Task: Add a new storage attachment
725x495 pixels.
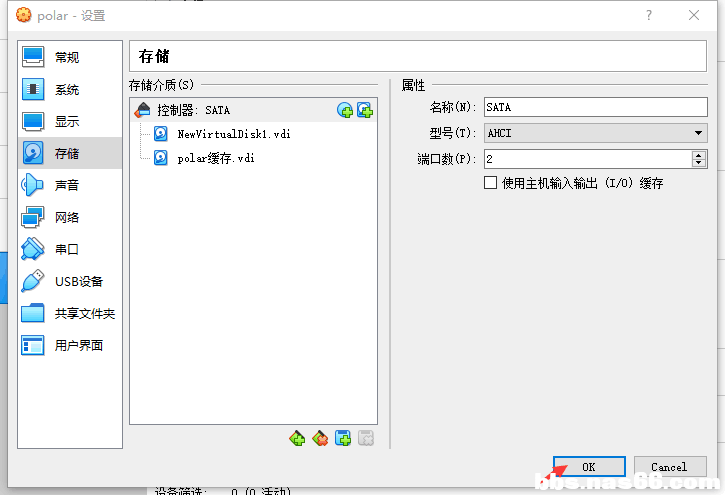Action: click(343, 438)
